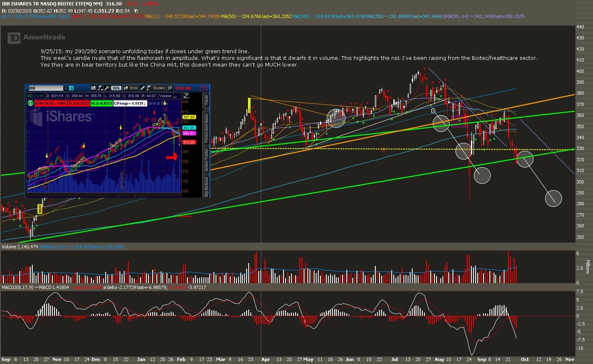The image size is (593, 364).
Task: Click the Volume label in inset data row
Action: pos(165,96)
